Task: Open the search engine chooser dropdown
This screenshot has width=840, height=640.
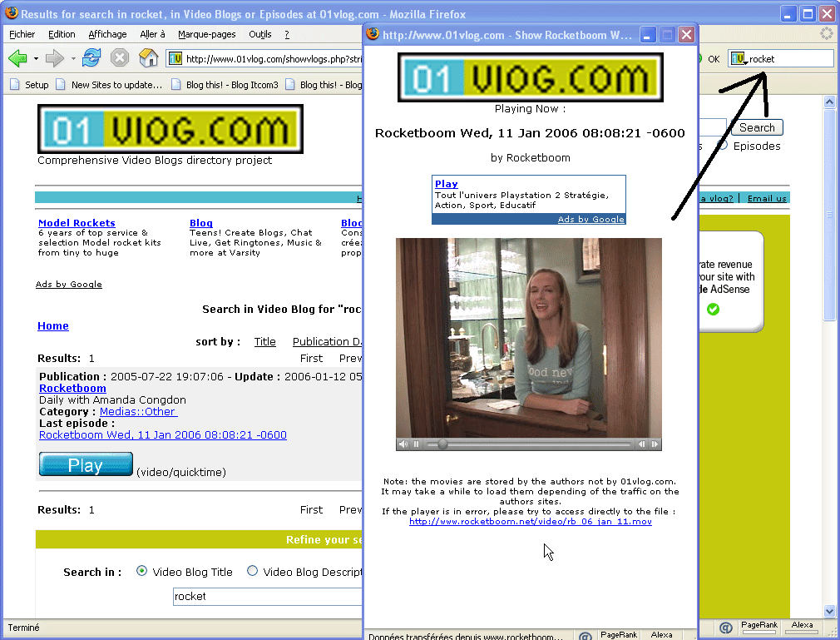Action: tap(739, 58)
